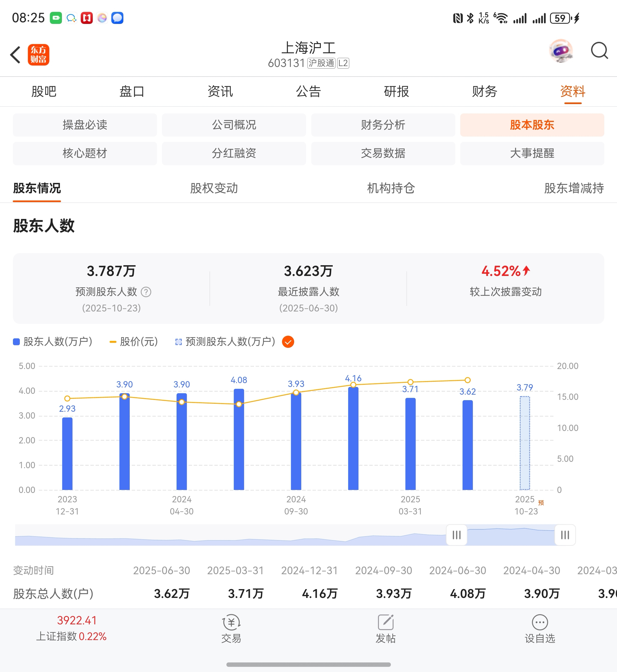Select the 公司概况 section button
The width and height of the screenshot is (617, 672).
click(x=234, y=125)
